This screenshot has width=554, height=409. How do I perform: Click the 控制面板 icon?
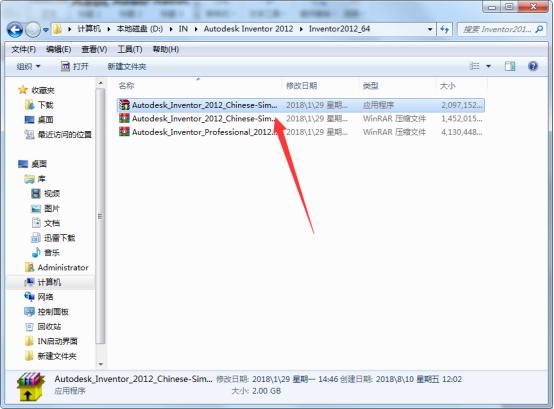coord(29,312)
